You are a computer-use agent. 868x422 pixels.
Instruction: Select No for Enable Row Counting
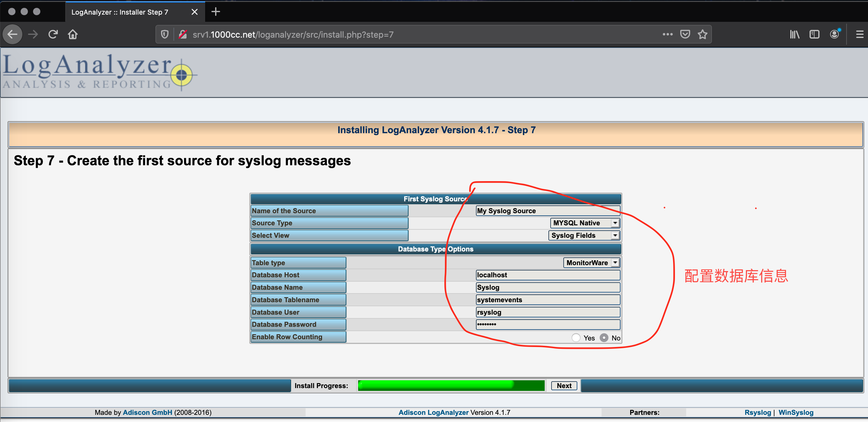604,338
